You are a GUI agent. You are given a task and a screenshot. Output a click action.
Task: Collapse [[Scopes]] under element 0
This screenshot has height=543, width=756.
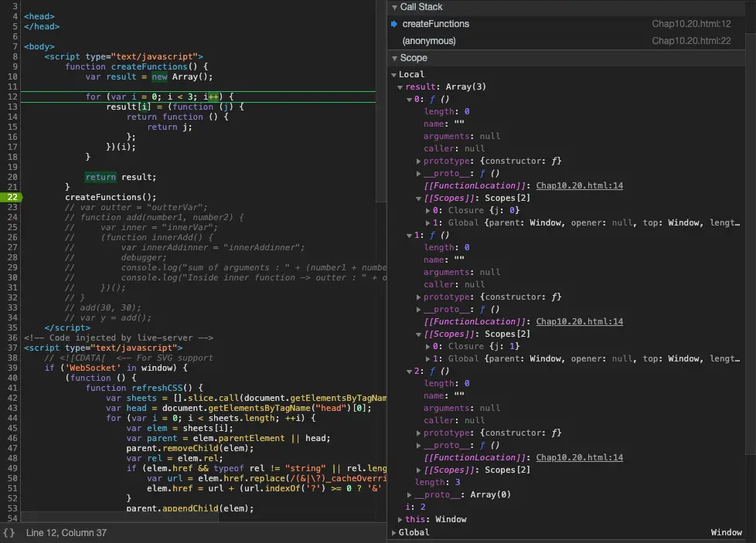tap(418, 199)
